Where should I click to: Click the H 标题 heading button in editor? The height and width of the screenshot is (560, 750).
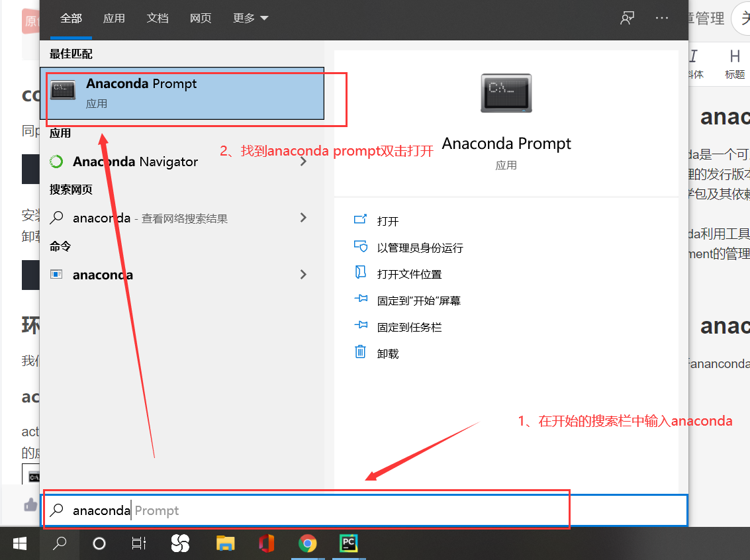tap(735, 64)
